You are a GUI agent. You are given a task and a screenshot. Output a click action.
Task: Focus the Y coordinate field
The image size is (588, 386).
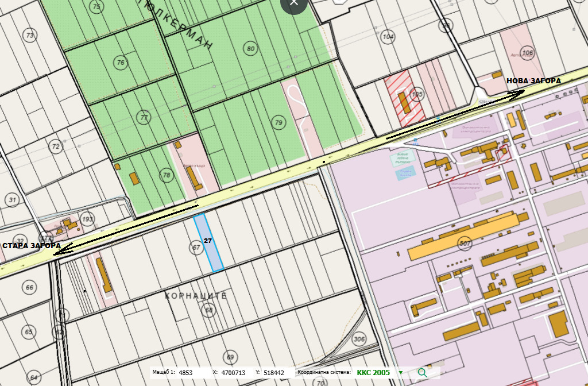coord(274,373)
